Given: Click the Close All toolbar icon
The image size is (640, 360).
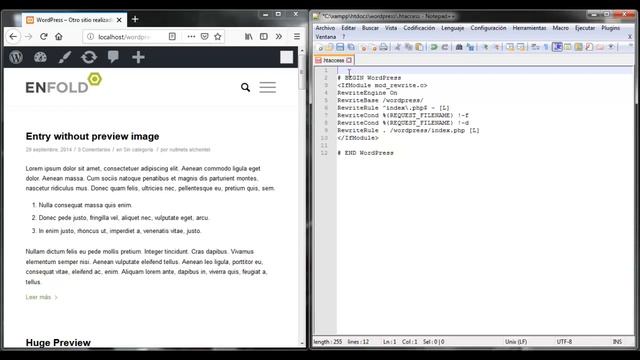Looking at the screenshot, I should pyautogui.click(x=374, y=47).
